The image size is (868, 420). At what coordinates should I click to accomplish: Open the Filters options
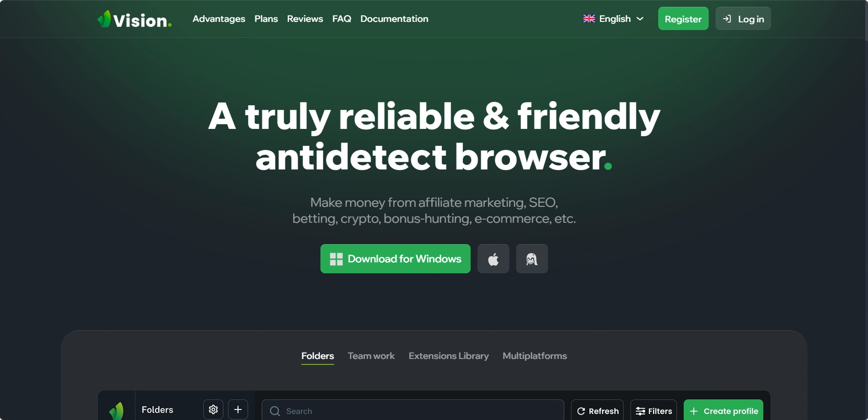point(653,411)
